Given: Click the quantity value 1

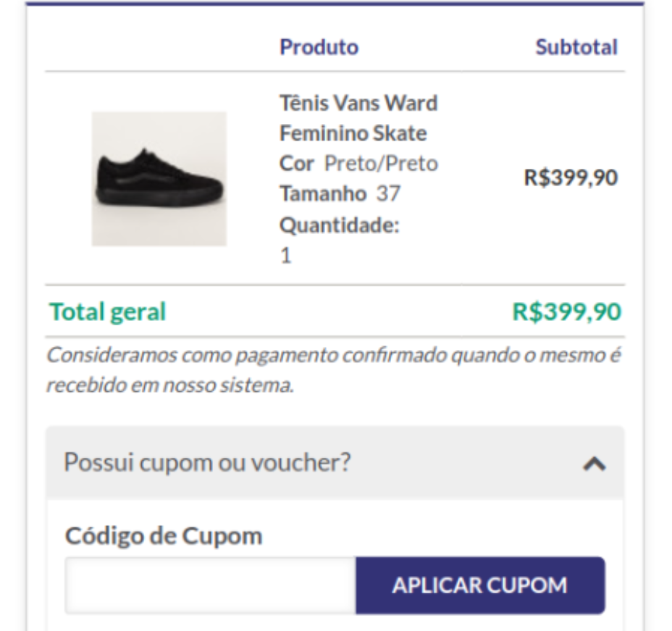Looking at the screenshot, I should [286, 256].
